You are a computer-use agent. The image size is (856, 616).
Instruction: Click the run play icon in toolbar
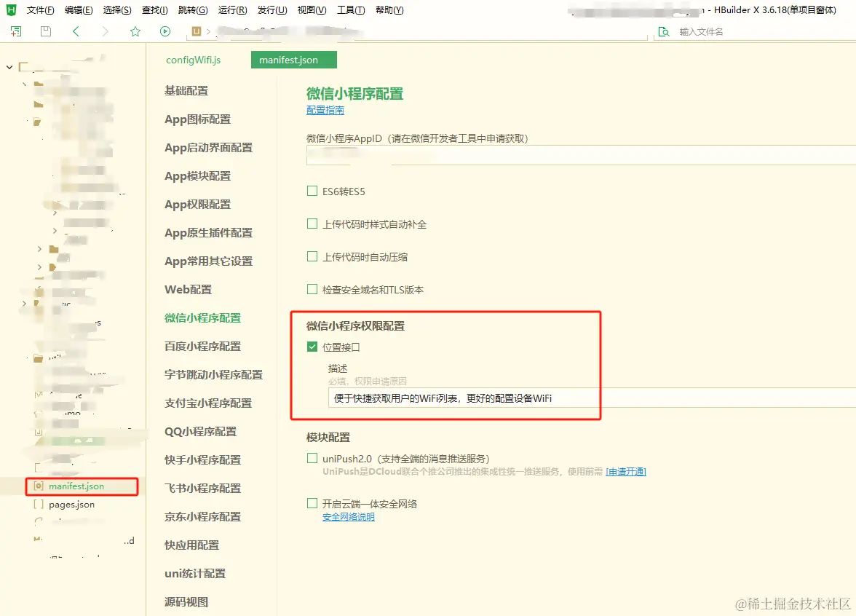tap(165, 32)
